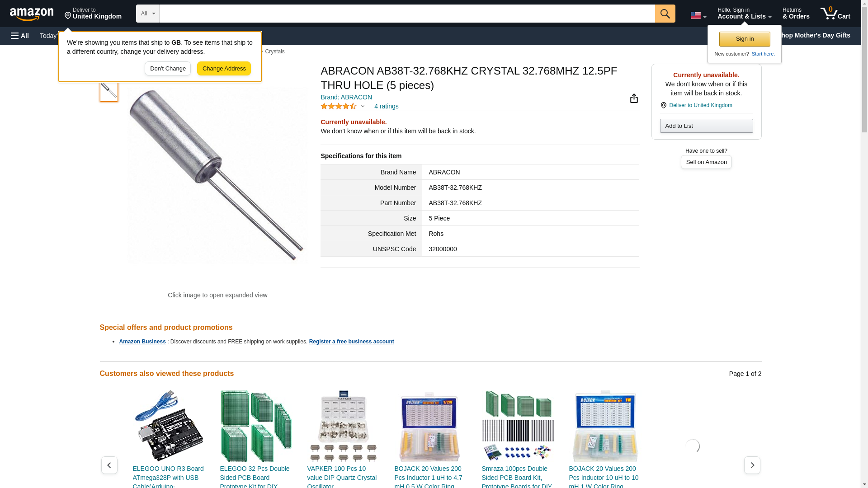Click Add to List button

point(706,126)
